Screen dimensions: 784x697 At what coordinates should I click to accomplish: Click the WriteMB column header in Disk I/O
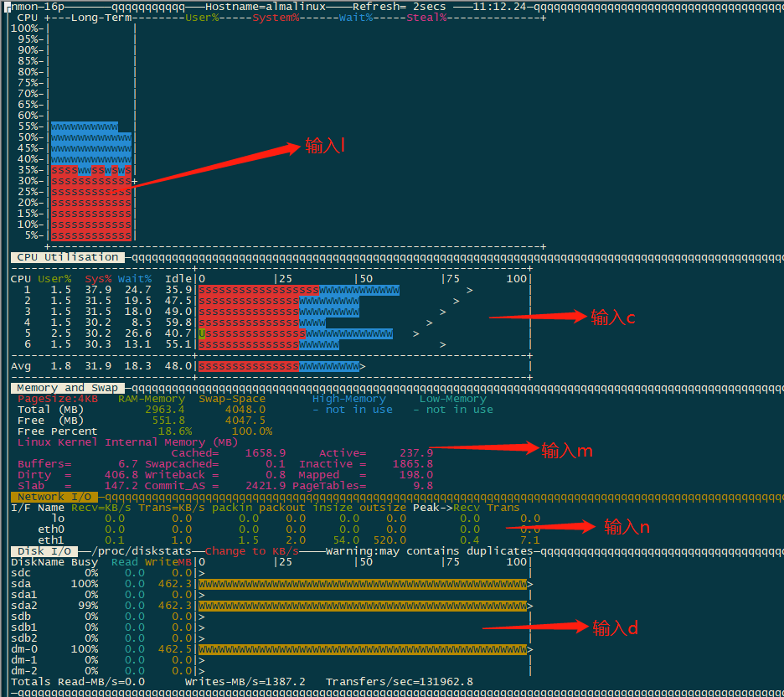[x=168, y=562]
